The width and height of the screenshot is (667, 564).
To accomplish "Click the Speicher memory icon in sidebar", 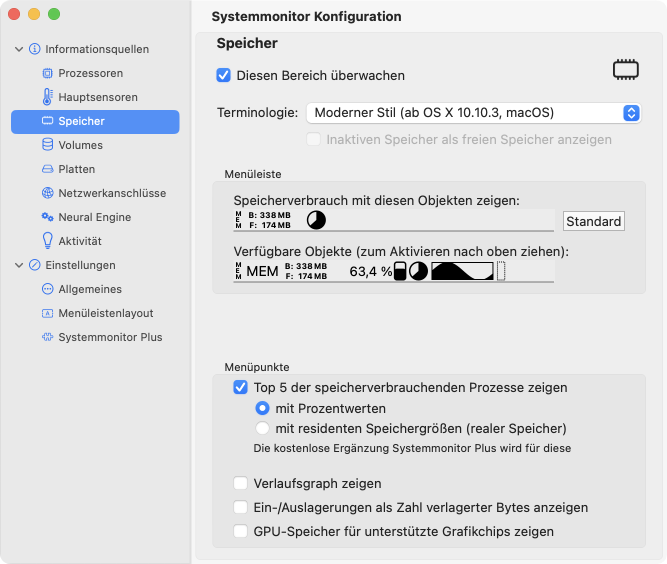I will (x=48, y=121).
